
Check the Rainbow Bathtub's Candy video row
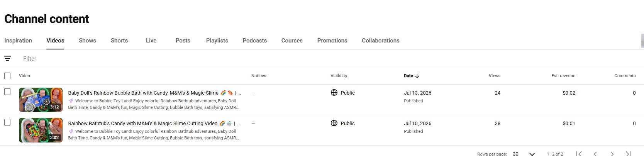(7, 122)
